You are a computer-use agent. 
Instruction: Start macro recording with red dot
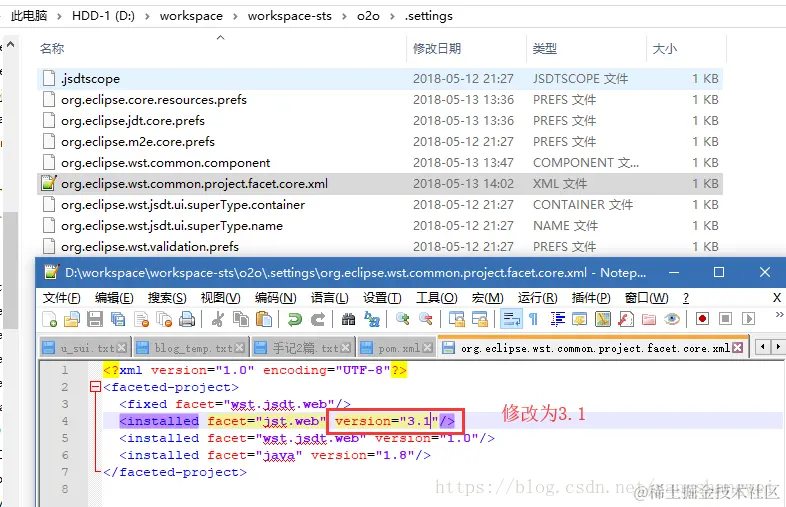pyautogui.click(x=702, y=319)
